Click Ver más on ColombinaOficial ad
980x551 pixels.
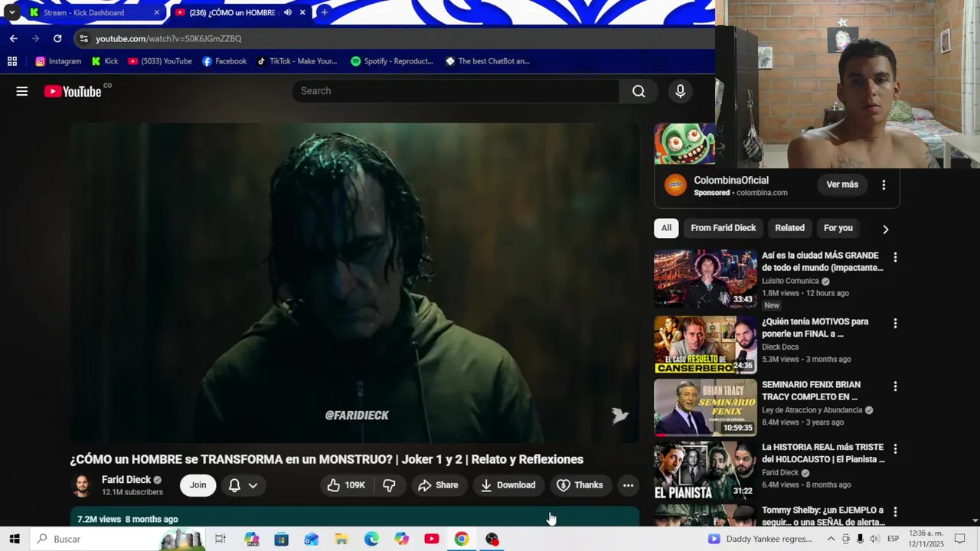(x=842, y=184)
